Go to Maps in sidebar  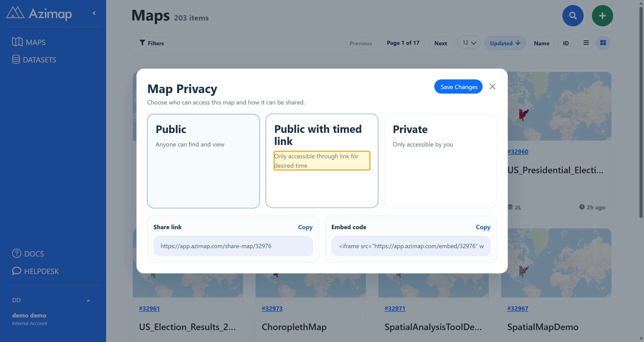coord(29,42)
